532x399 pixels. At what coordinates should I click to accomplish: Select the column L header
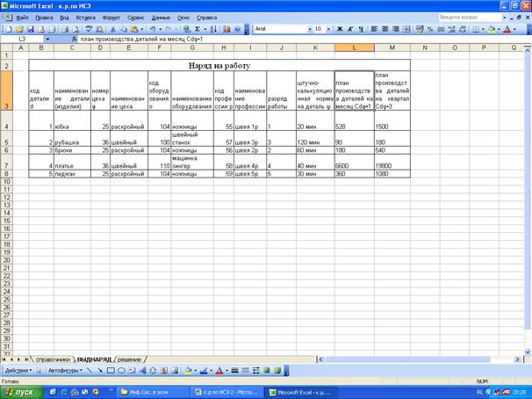coord(354,47)
